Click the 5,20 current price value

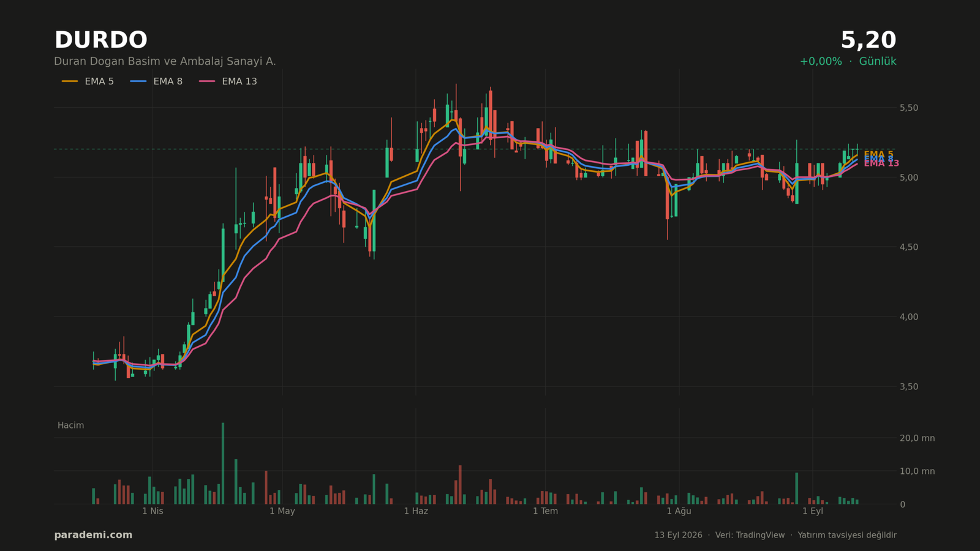868,40
